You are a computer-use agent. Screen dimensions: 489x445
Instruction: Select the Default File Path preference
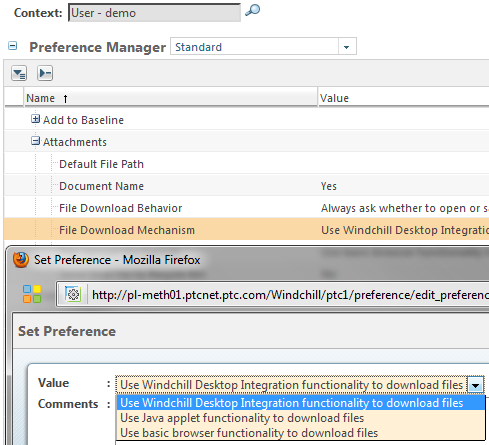pyautogui.click(x=101, y=164)
